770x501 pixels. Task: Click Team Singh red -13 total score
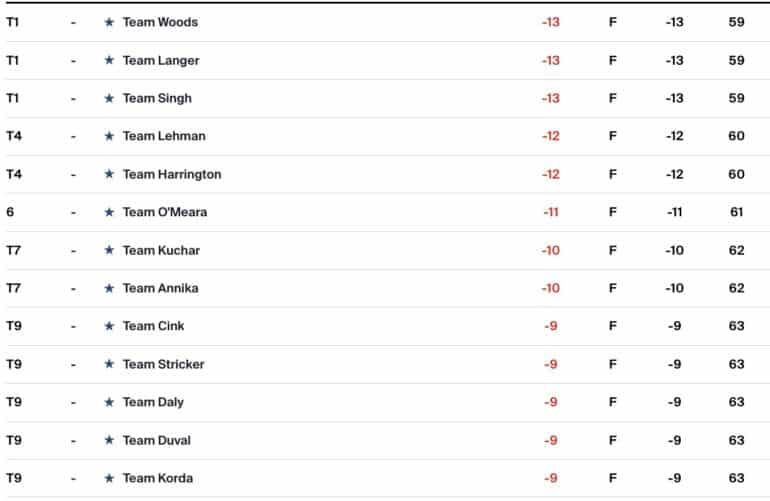pos(550,98)
